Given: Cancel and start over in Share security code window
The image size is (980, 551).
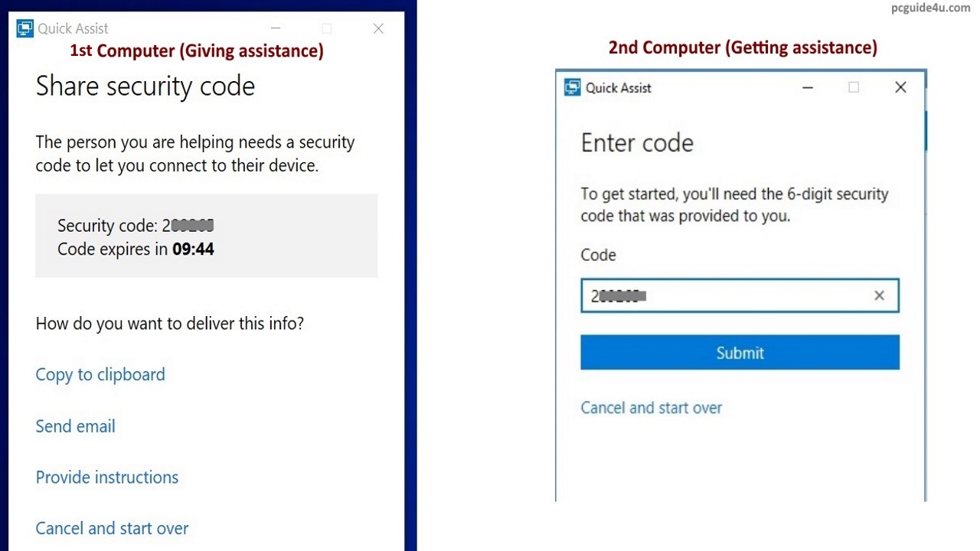Looking at the screenshot, I should point(112,528).
